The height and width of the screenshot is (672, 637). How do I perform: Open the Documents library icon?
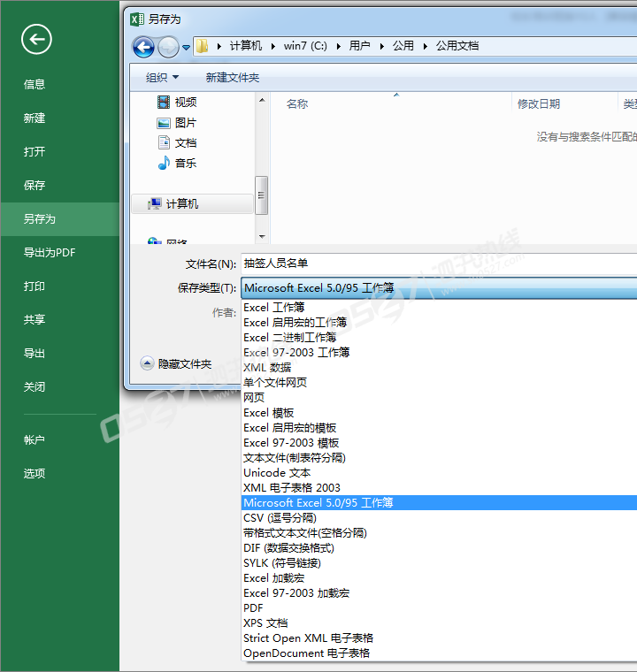click(164, 143)
